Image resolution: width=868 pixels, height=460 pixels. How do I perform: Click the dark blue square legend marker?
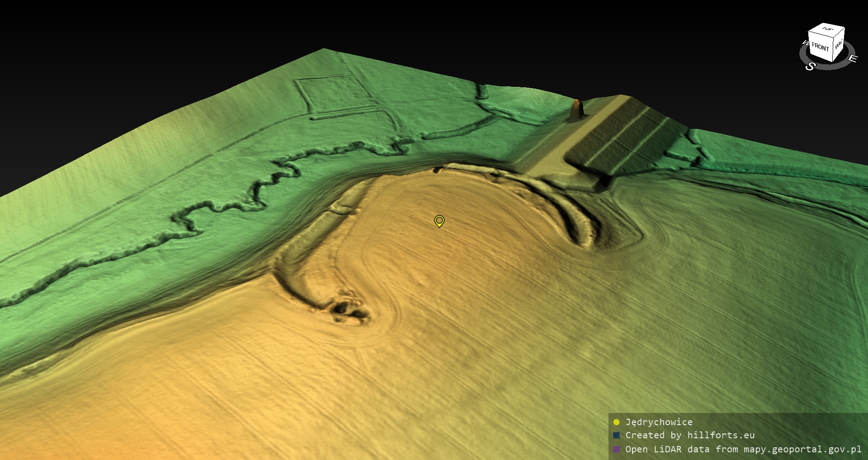pos(616,435)
